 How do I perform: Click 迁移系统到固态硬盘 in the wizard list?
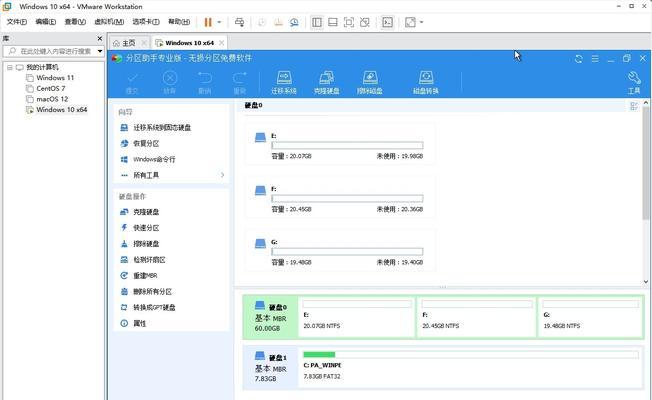pos(162,128)
